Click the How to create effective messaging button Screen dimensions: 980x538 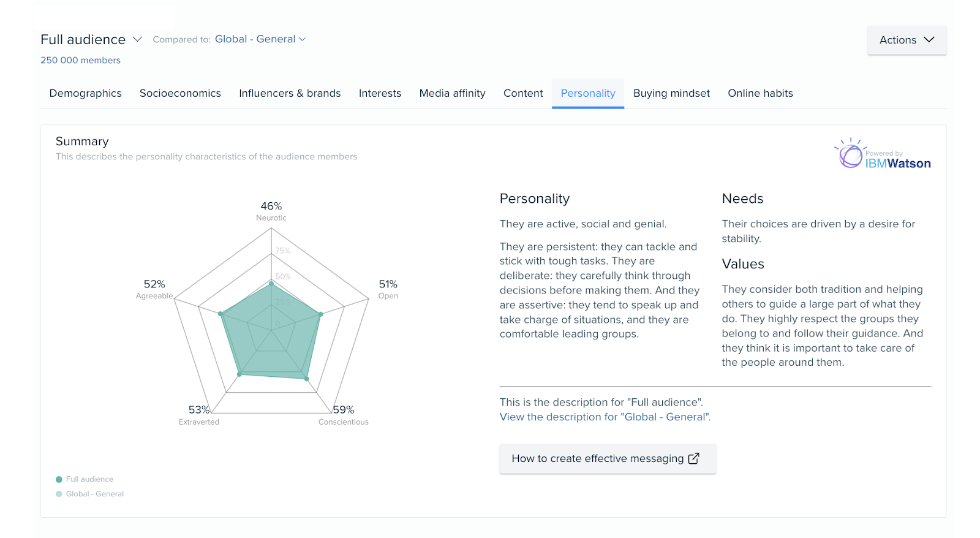(607, 458)
